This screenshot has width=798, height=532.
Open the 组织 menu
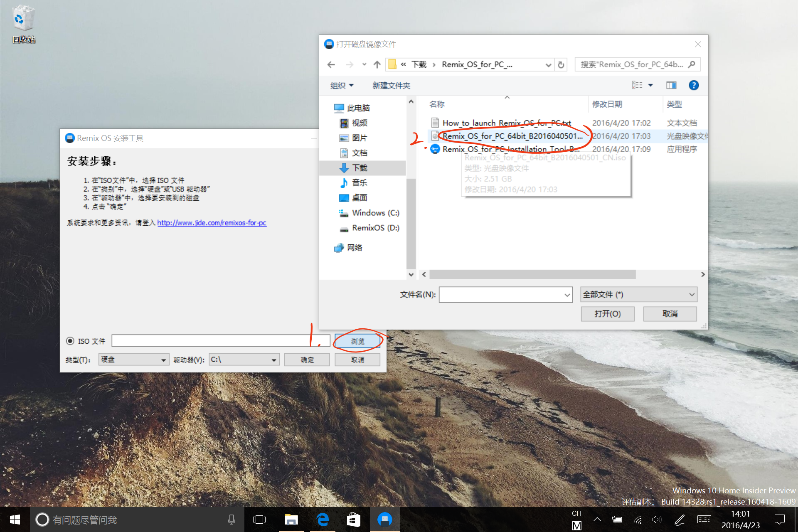tap(342, 85)
